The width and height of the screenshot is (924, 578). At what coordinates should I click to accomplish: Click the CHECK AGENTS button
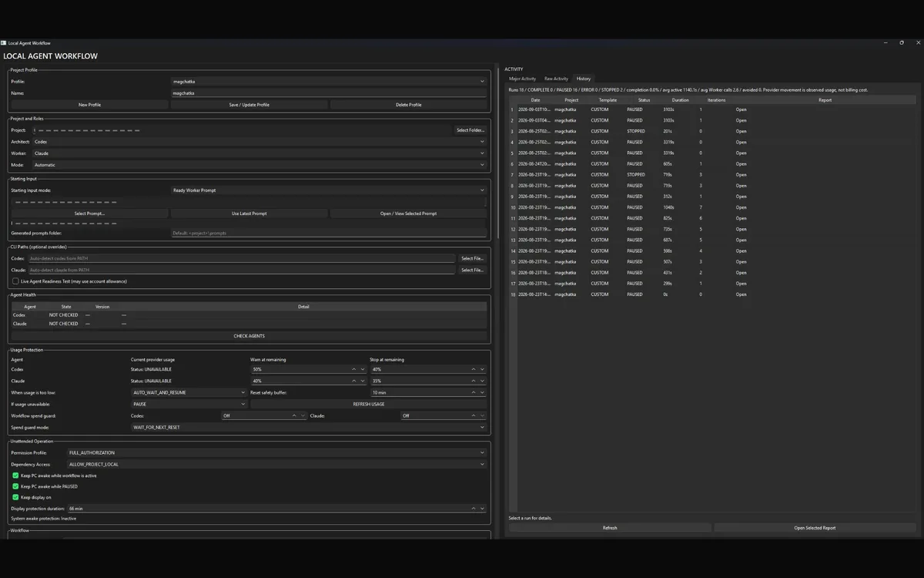click(x=249, y=336)
